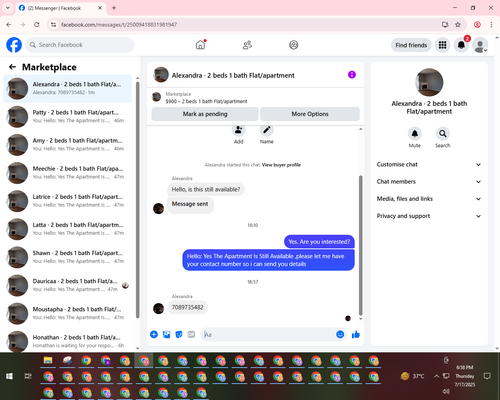Image resolution: width=500 pixels, height=400 pixels.
Task: Open more actions plus icon in composer
Action: pyautogui.click(x=154, y=334)
